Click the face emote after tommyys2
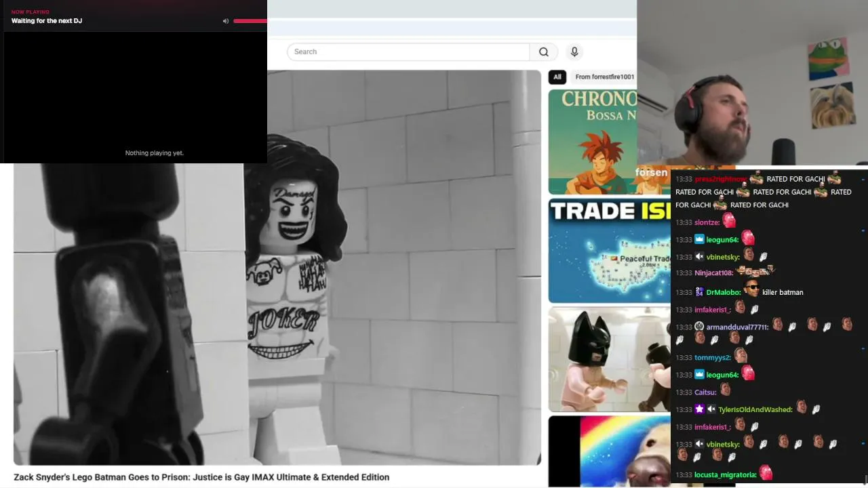Screen dimensions: 868x488 741,355
